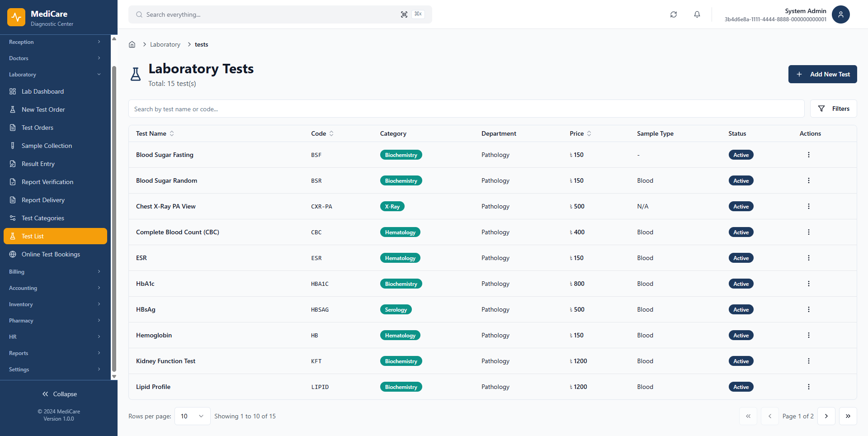Select the Sample Collection icon

tap(13, 146)
